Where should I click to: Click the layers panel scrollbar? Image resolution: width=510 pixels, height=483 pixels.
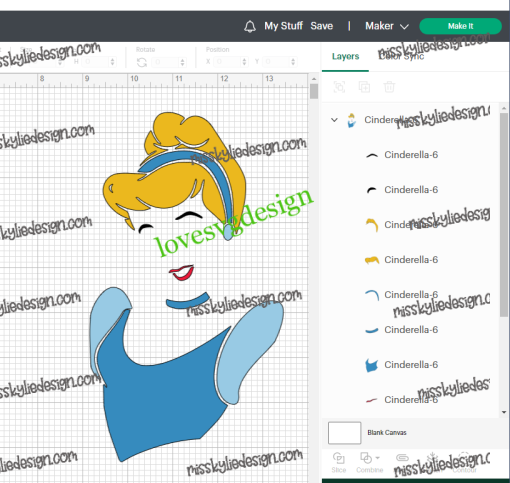pyautogui.click(x=504, y=214)
